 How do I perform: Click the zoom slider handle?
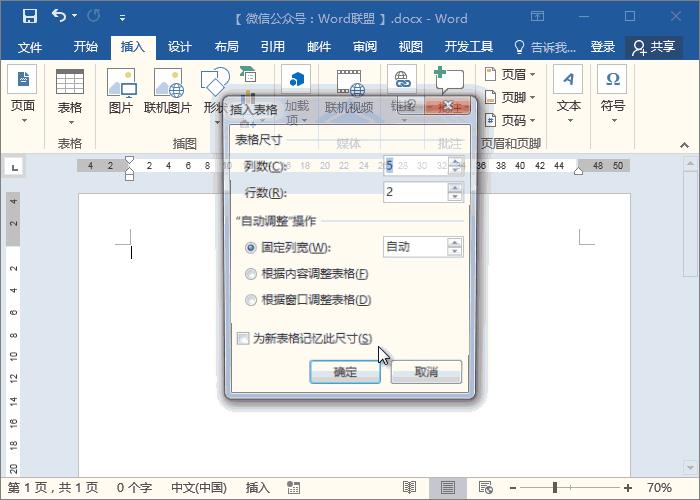point(555,488)
